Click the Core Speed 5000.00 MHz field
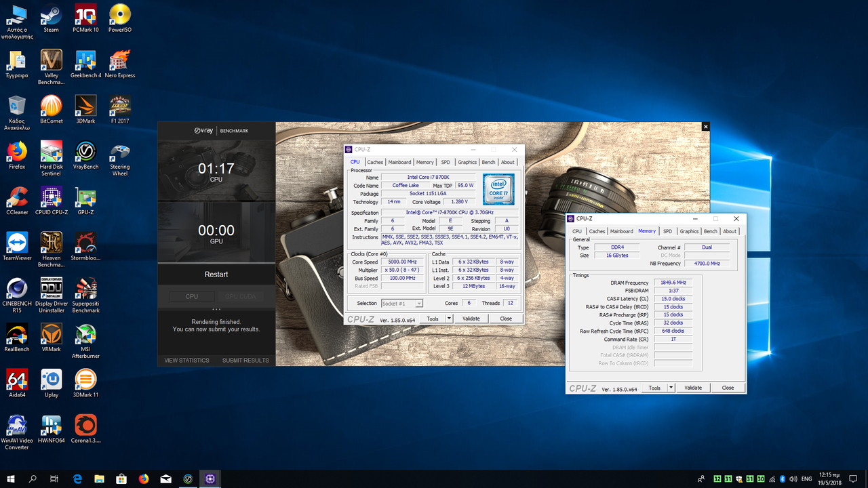 coord(402,262)
